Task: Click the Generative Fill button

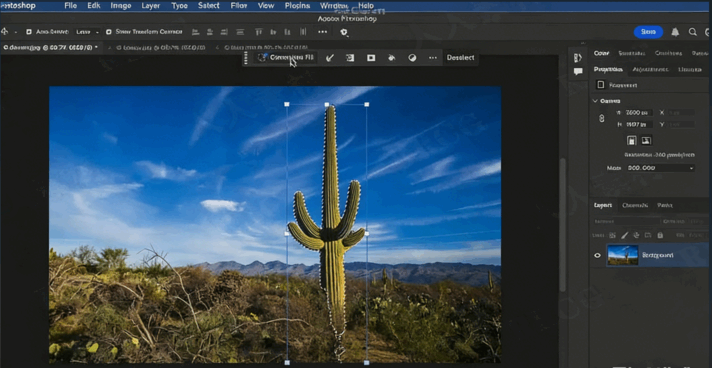Action: pyautogui.click(x=286, y=58)
